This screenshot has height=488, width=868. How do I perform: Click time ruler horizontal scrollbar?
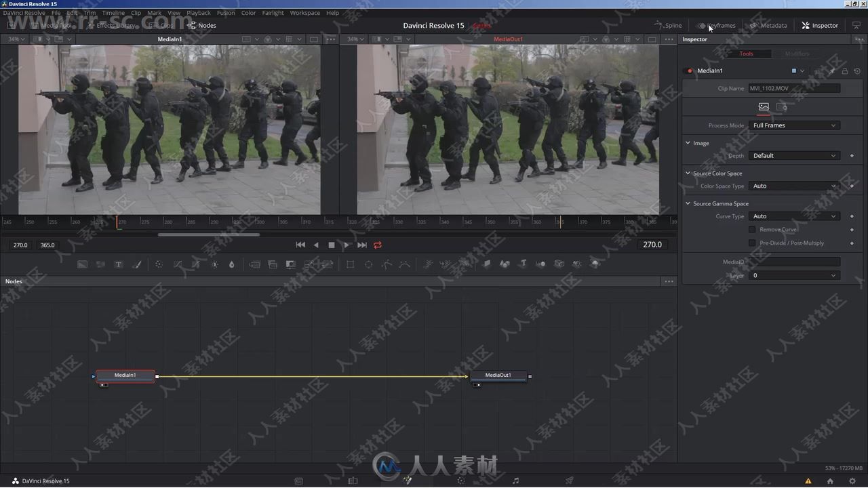(209, 235)
